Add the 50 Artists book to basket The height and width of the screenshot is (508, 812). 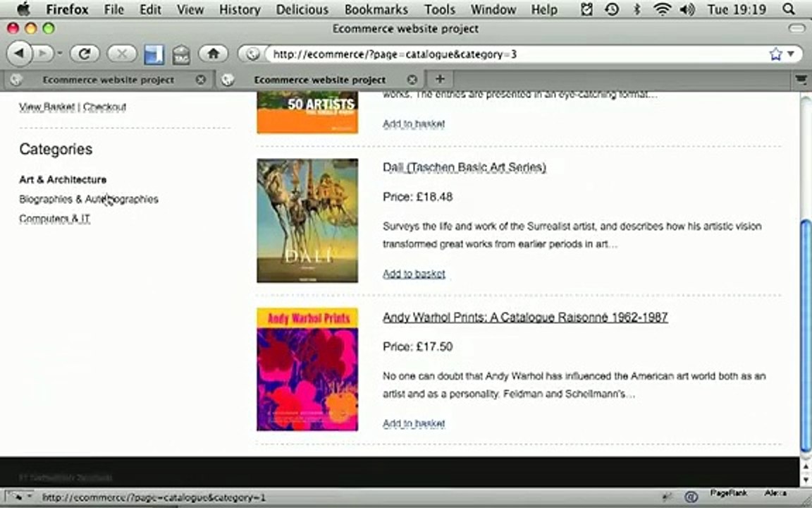[x=414, y=124]
